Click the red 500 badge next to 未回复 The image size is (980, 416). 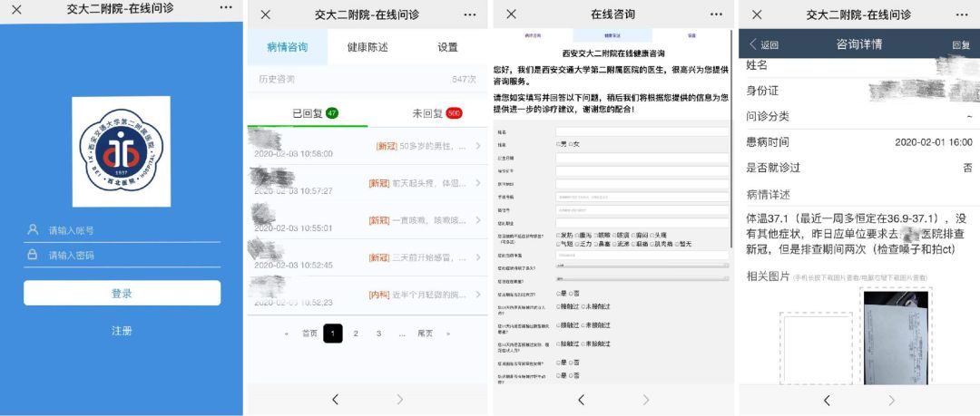454,113
